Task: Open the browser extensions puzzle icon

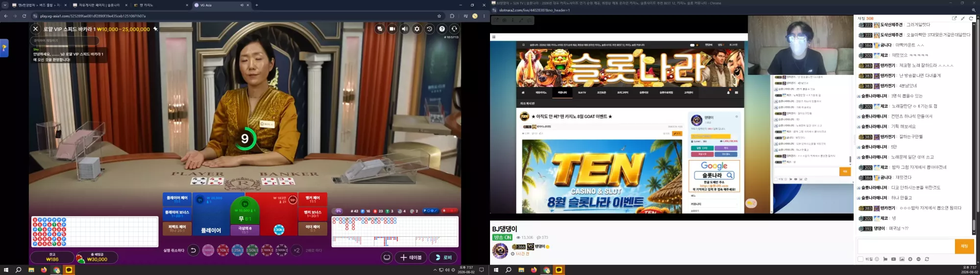Action: click(452, 16)
